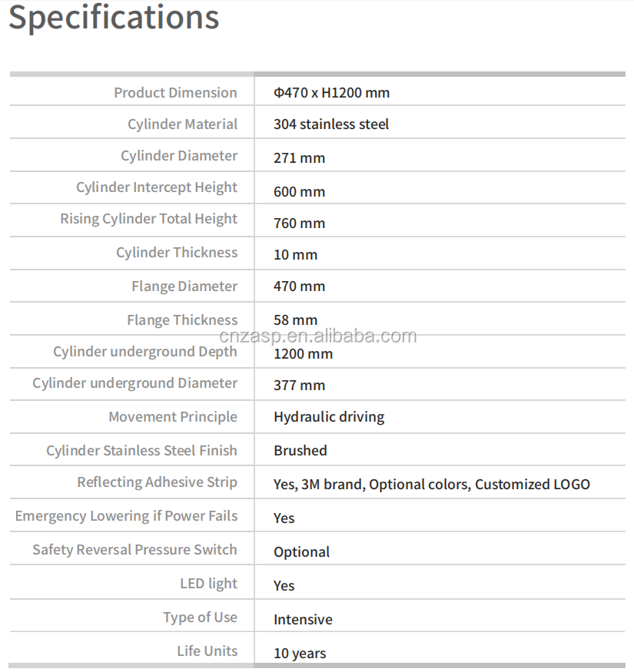
Task: Select the Φ470 x H1200 mm value
Action: pos(331,93)
